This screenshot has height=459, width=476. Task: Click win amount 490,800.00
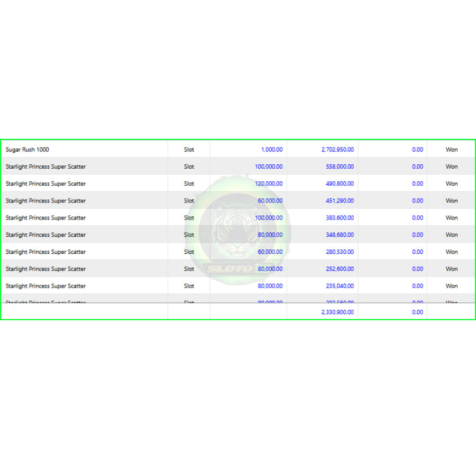(340, 184)
